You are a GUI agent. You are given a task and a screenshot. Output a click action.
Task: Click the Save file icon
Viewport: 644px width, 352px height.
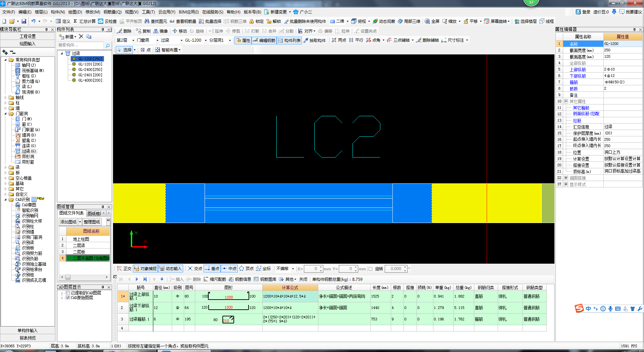click(x=24, y=21)
